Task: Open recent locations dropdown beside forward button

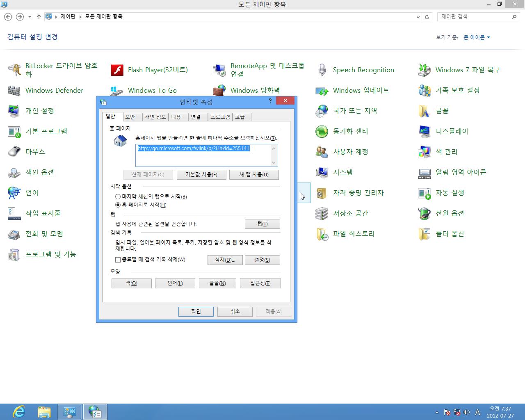Action: [x=30, y=17]
